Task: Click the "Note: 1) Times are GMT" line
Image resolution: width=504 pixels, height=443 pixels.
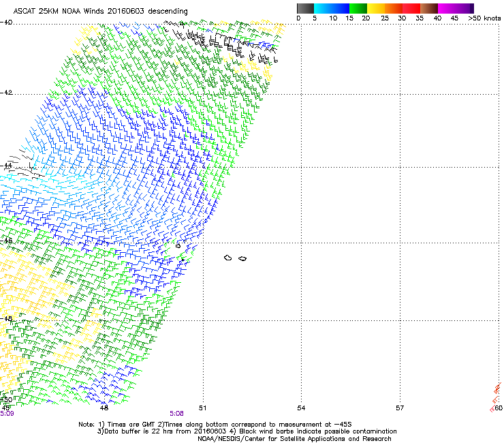Action: point(215,425)
